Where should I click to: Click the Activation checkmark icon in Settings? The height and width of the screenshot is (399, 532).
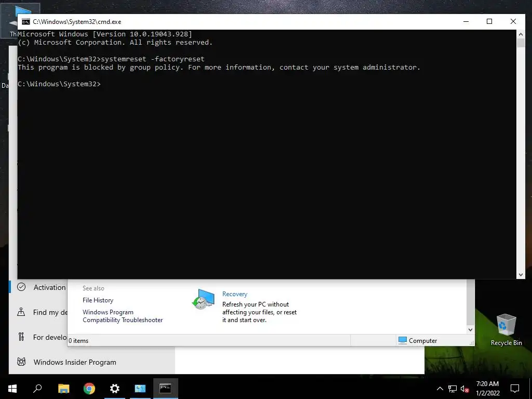point(21,287)
